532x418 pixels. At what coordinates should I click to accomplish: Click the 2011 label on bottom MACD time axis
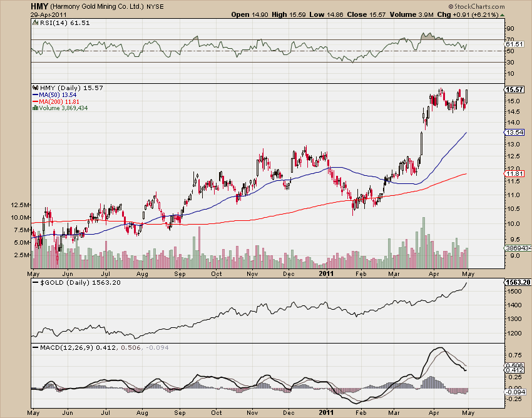(x=326, y=413)
